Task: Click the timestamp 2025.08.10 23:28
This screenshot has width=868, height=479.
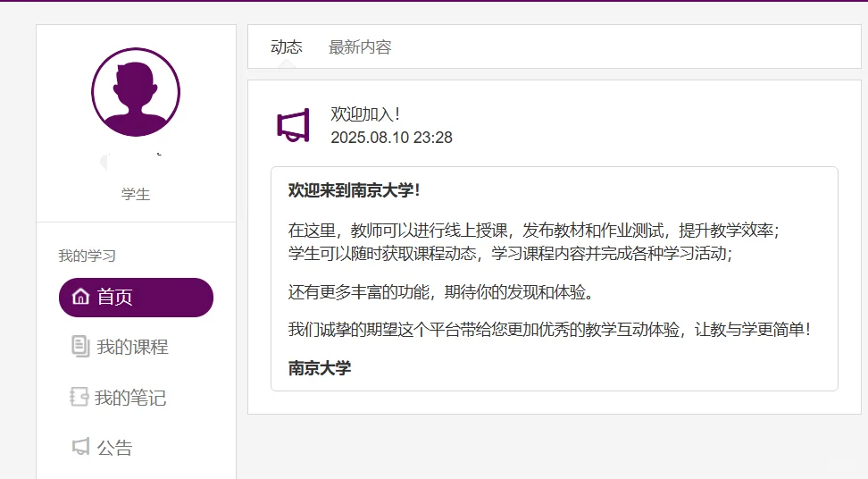Action: (391, 138)
